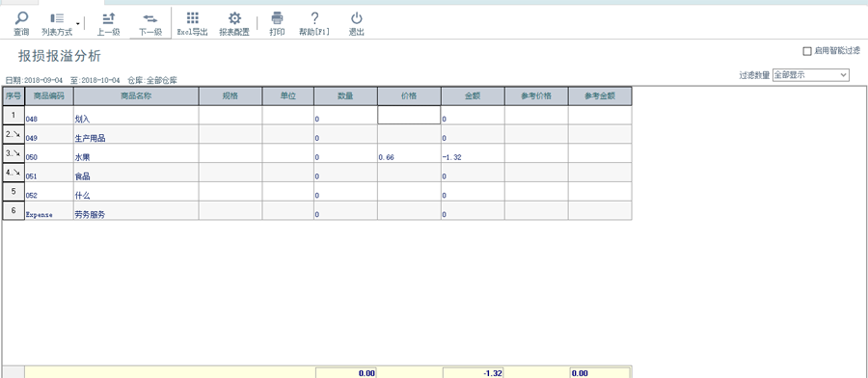Sort by the 序号 column header

coord(14,95)
